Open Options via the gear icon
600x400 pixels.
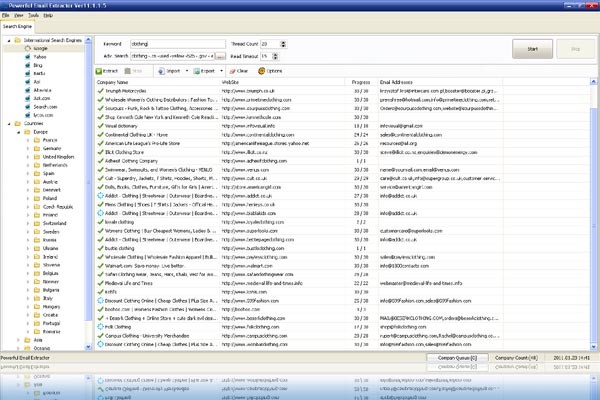262,71
